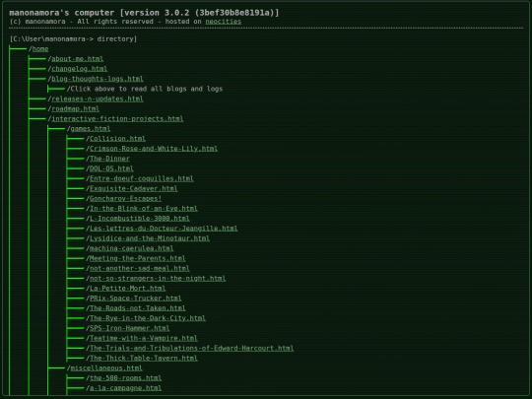532x399 pixels.
Task: Open releases-n-updates.html link
Action: coord(98,99)
